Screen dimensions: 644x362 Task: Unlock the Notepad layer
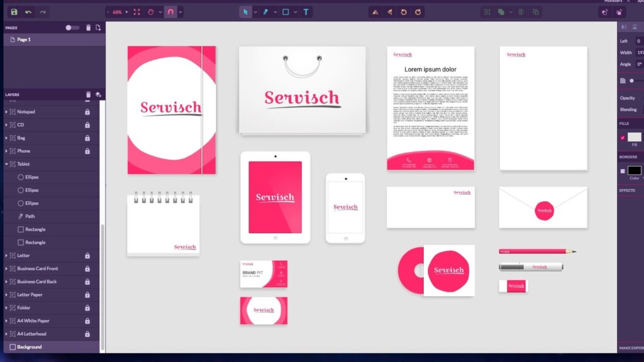point(87,112)
